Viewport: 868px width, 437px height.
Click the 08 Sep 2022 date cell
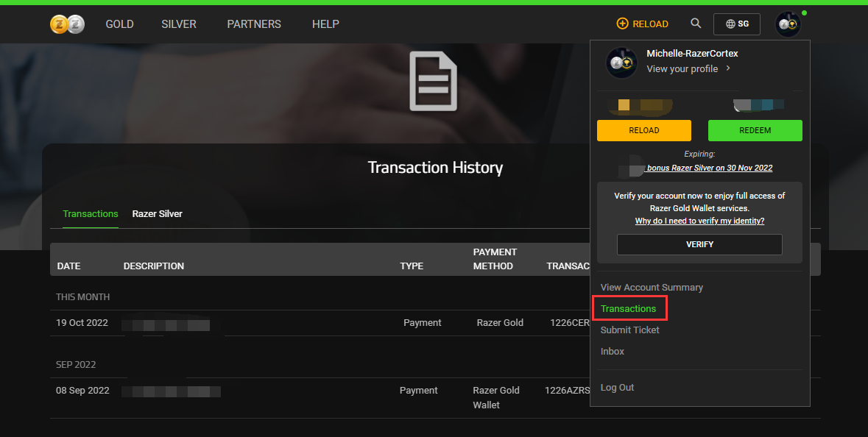pos(82,390)
